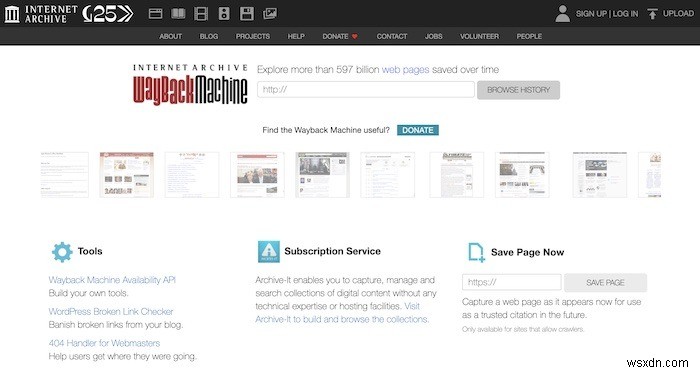Click the 'Save Page Now' heading
This screenshot has height=373, width=700.
(527, 253)
